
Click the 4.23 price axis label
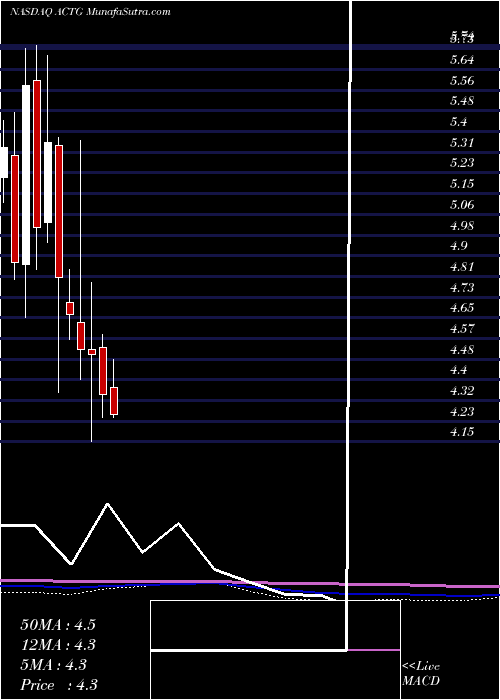462,411
